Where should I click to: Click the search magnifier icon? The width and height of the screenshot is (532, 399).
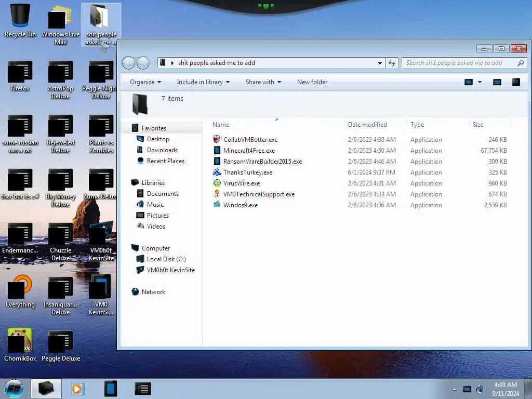click(x=521, y=63)
